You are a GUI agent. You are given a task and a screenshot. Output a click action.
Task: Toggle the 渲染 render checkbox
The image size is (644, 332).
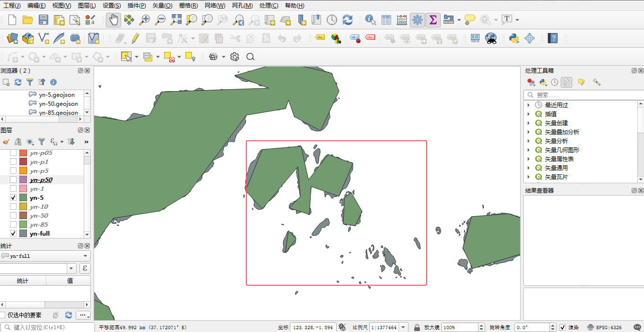563,327
